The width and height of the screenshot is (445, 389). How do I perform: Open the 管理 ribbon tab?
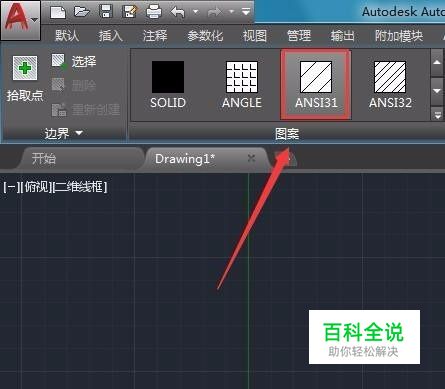coord(299,35)
